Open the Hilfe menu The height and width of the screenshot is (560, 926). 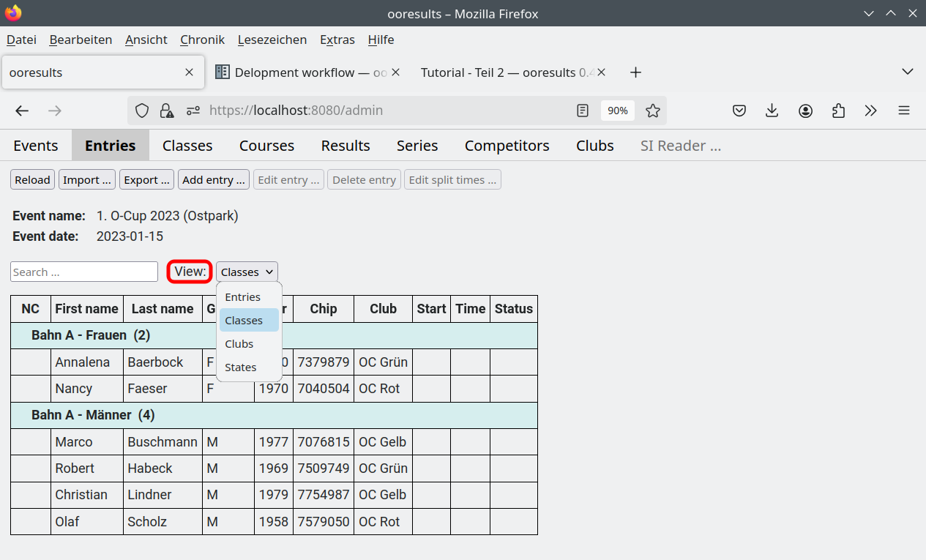[x=381, y=40]
